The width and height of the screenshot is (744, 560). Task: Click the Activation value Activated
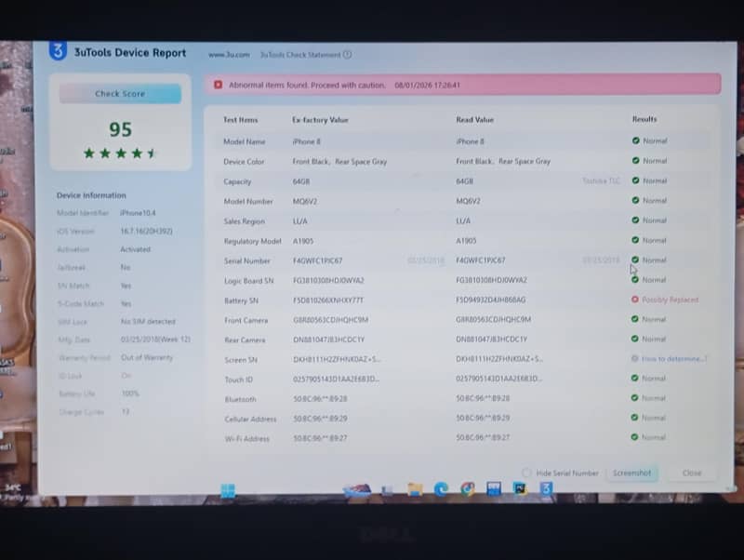135,248
